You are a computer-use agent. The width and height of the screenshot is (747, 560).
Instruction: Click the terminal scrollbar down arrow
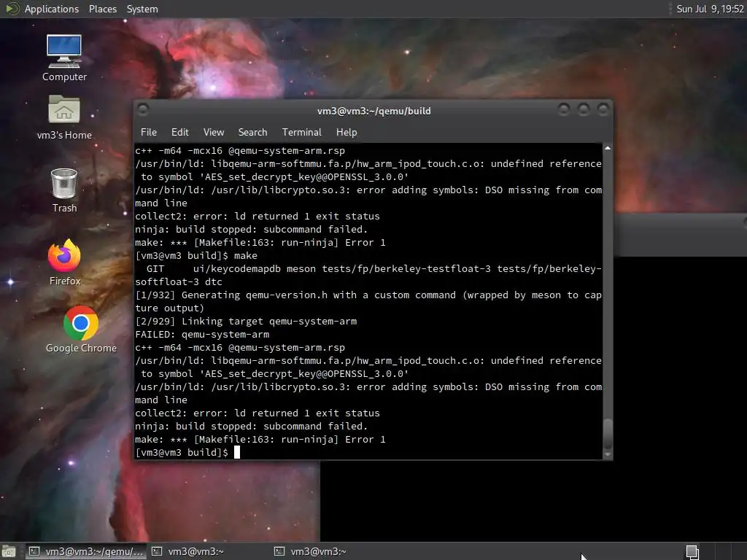[x=608, y=454]
